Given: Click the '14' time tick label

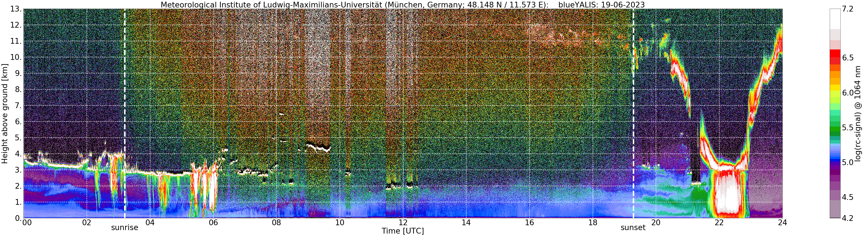Looking at the screenshot, I should coord(466,223).
